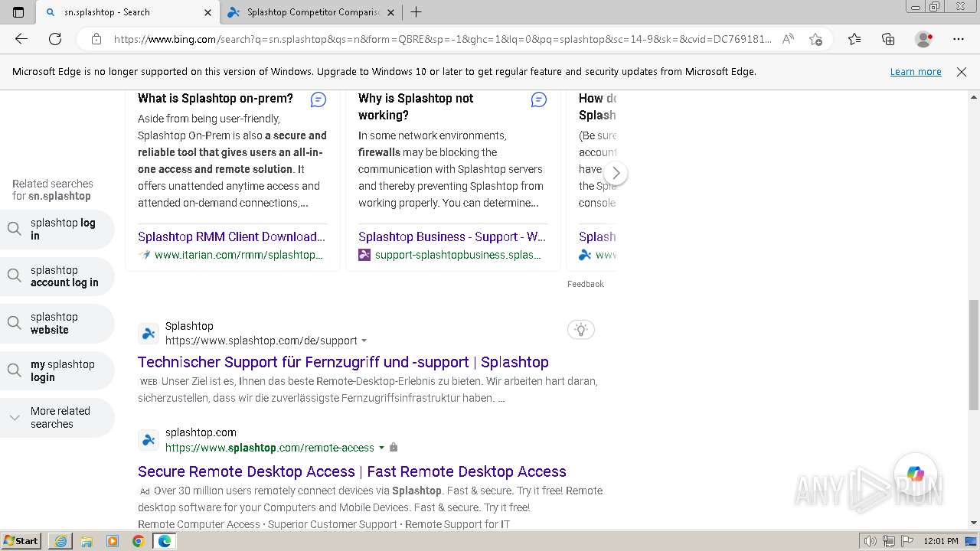Open Learn more link in notification
Image resolution: width=980 pixels, height=551 pixels.
tap(916, 72)
